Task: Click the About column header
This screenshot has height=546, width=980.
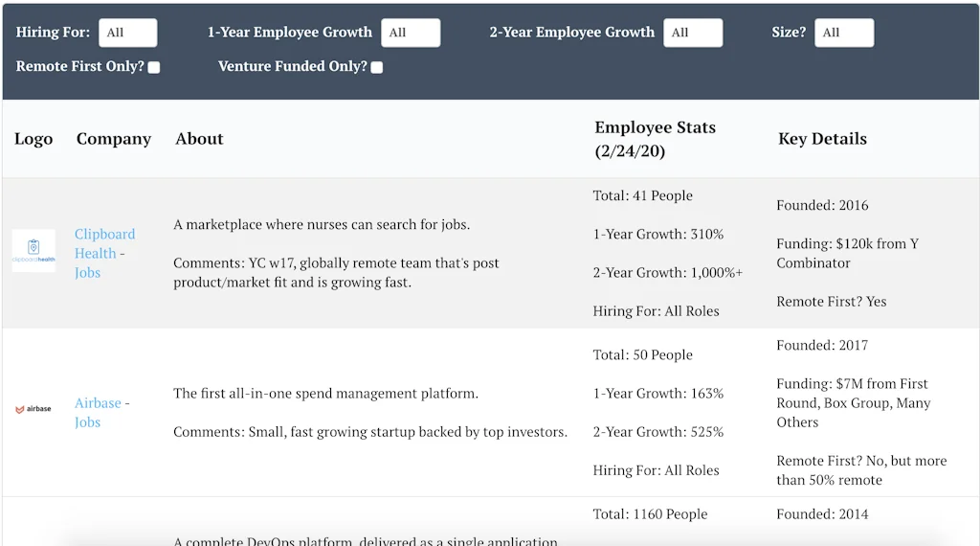Action: pos(199,139)
